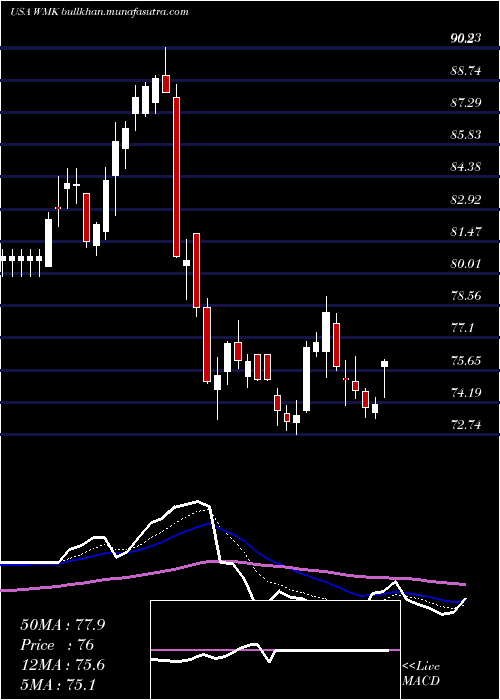Click the tallest red candlestick of the crash
Image resolution: width=500 pixels, height=700 pixels.
tap(177, 177)
